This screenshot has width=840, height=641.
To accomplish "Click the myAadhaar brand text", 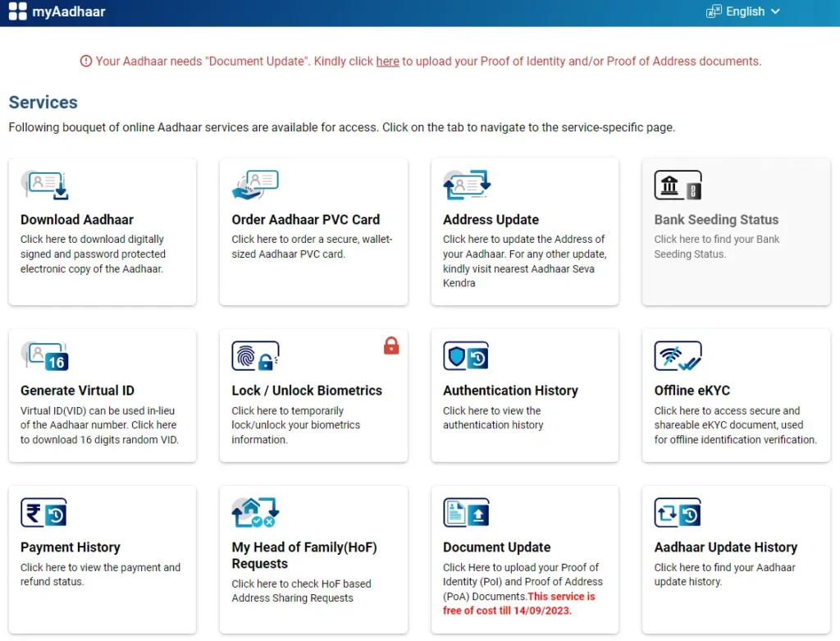I will coord(69,11).
